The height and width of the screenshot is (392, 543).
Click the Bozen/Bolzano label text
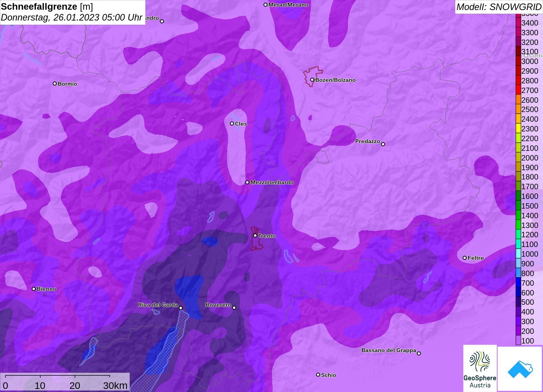pos(335,80)
